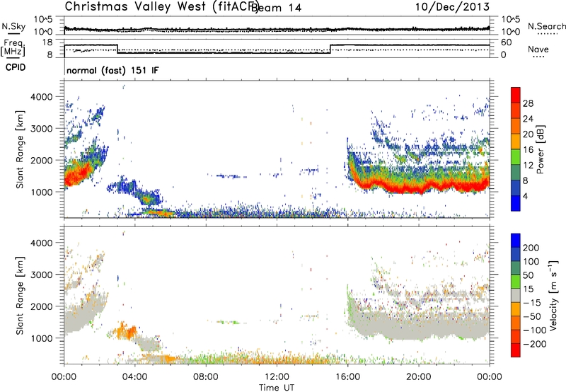Click the '18' label on the frequency axis
The width and height of the screenshot is (566, 392).
(47, 42)
